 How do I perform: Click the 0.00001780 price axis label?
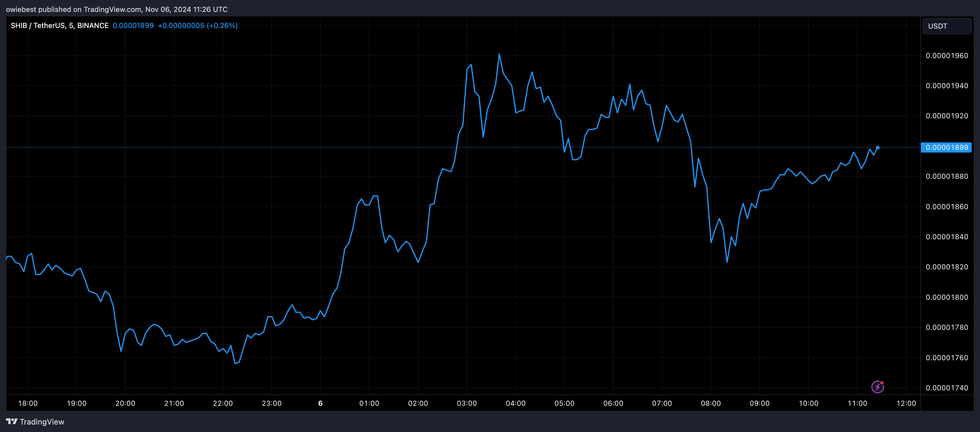pos(947,327)
